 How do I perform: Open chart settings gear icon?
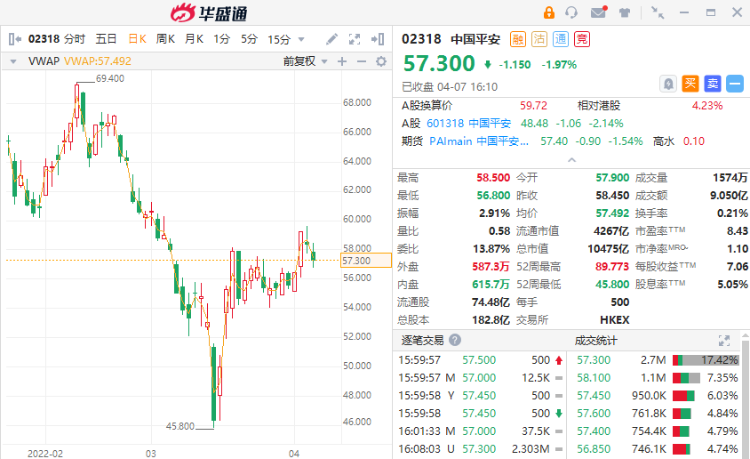pos(381,61)
